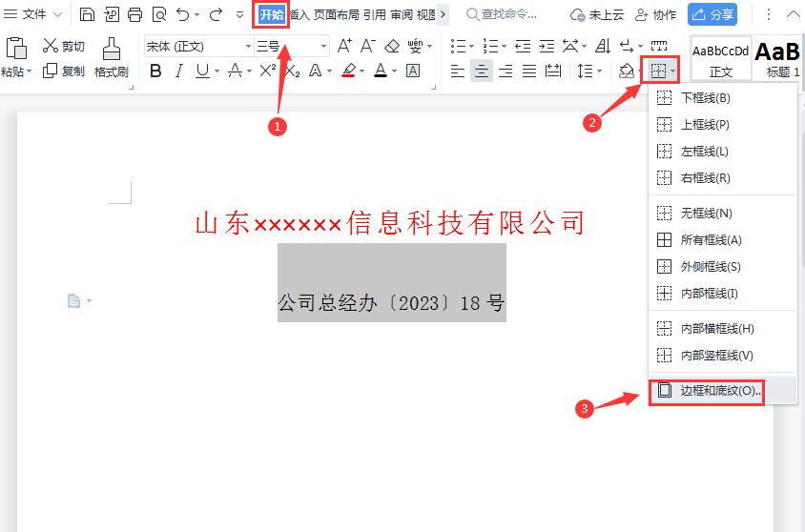Expand the 文件 menu arrow
This screenshot has height=532, width=805.
58,14
